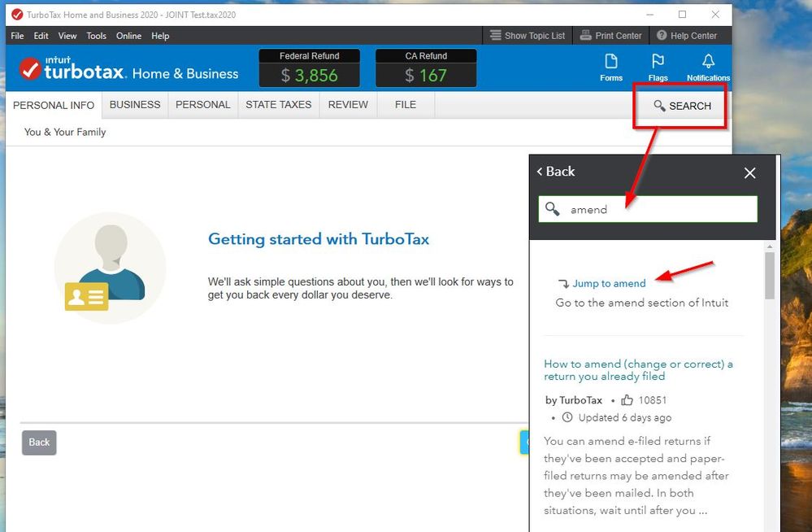Maximize the TurboTax window
Viewport: 812px width, 532px height.
point(682,15)
